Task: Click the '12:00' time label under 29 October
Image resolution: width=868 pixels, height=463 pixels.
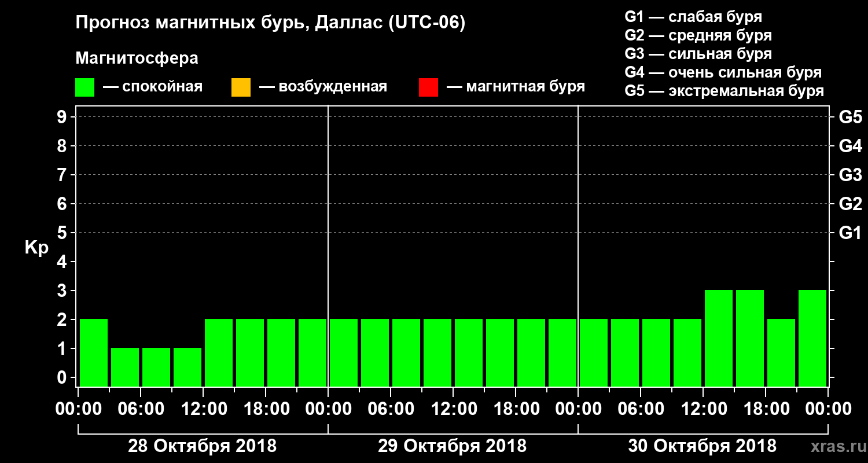Action: click(x=453, y=409)
